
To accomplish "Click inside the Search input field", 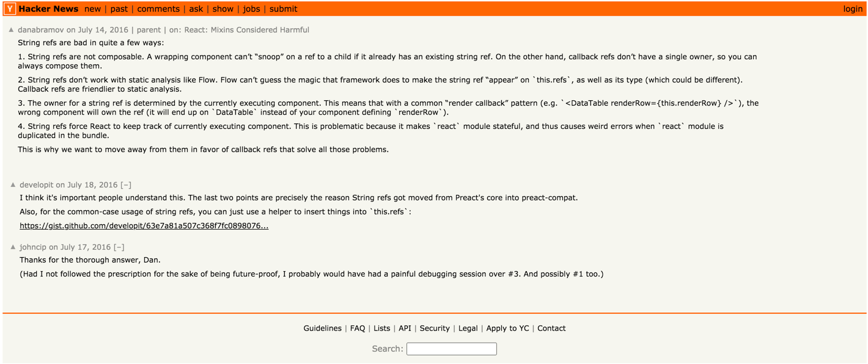I will 451,349.
